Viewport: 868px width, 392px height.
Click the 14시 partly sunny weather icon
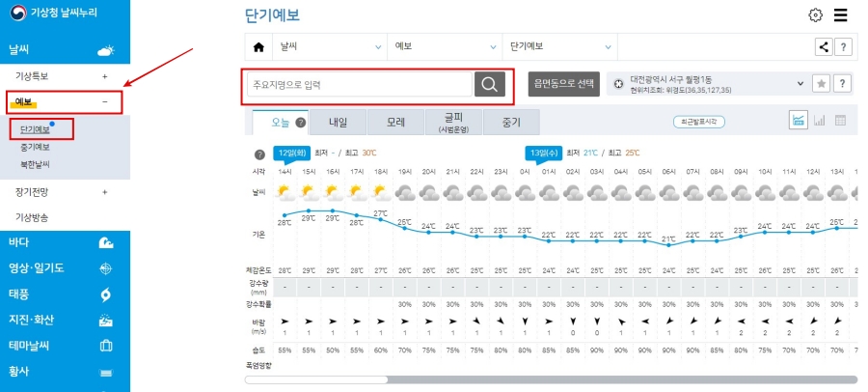point(285,192)
